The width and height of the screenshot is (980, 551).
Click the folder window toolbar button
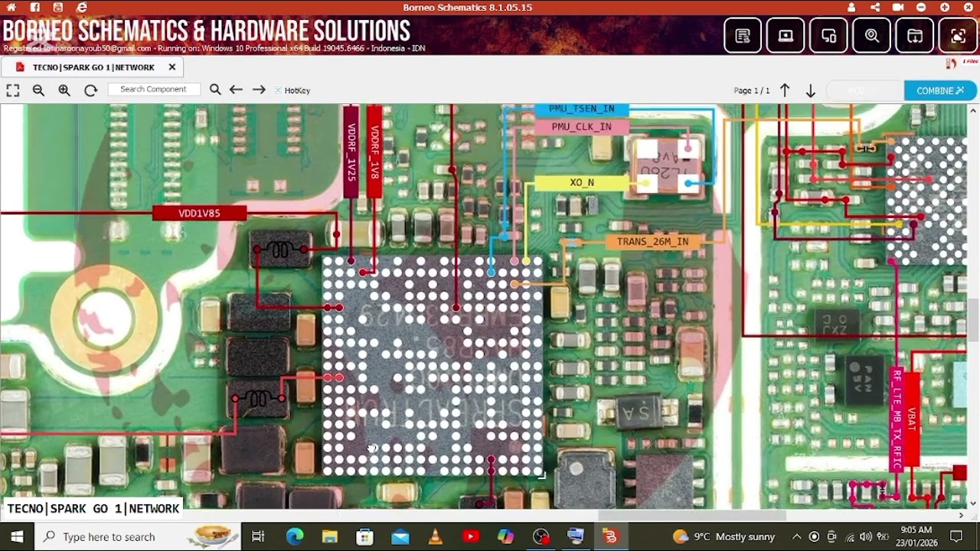915,35
